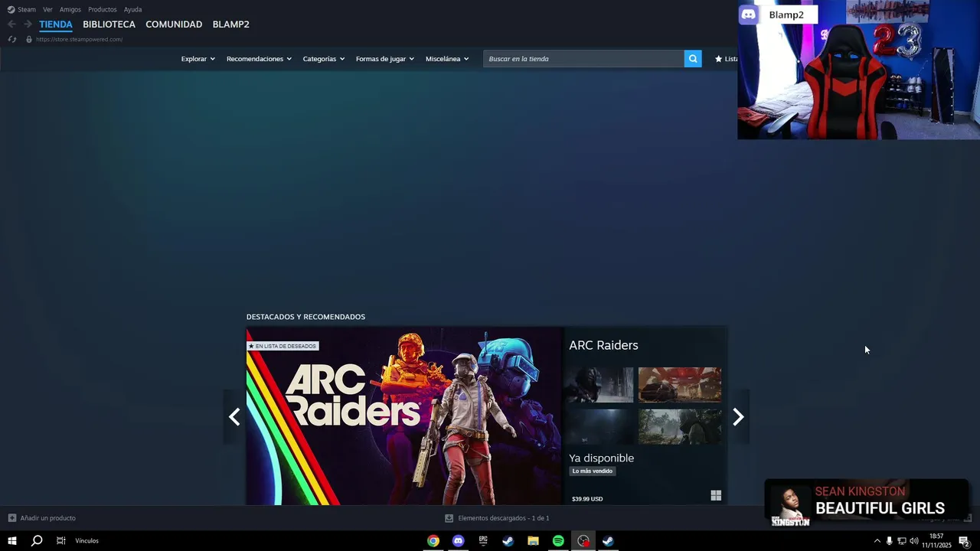
Task: Open the Ver menu
Action: click(x=47, y=9)
